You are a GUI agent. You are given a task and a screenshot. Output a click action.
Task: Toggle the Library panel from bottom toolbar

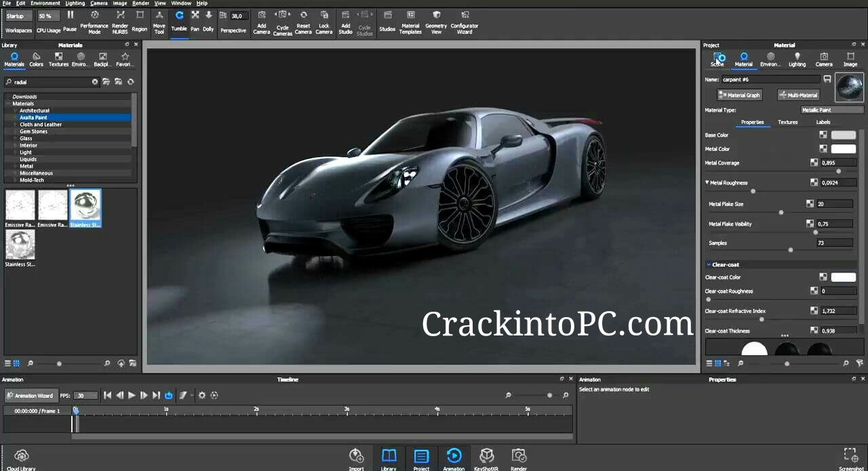pyautogui.click(x=389, y=459)
